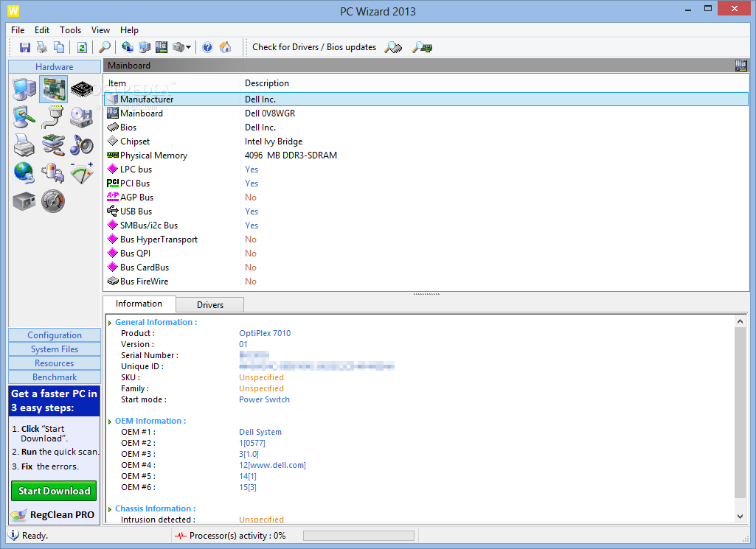Viewport: 756px width, 549px height.
Task: Click the Save toolbar icon
Action: 24,46
